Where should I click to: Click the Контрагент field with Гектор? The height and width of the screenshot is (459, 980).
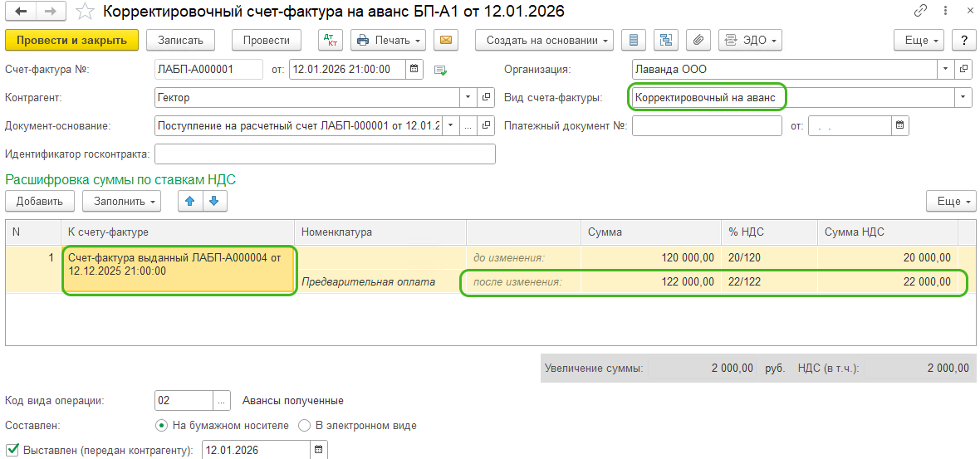tap(307, 98)
